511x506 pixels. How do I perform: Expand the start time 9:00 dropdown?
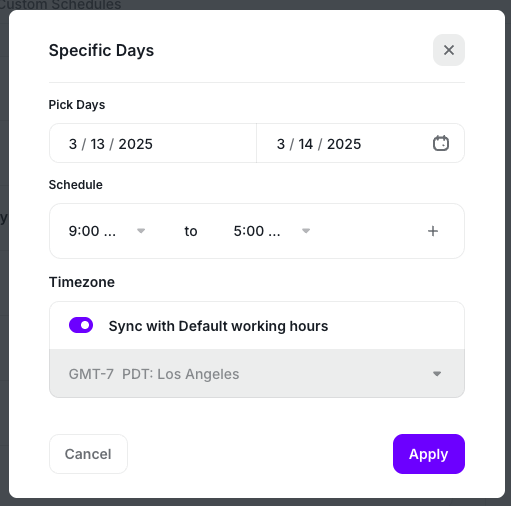click(107, 231)
